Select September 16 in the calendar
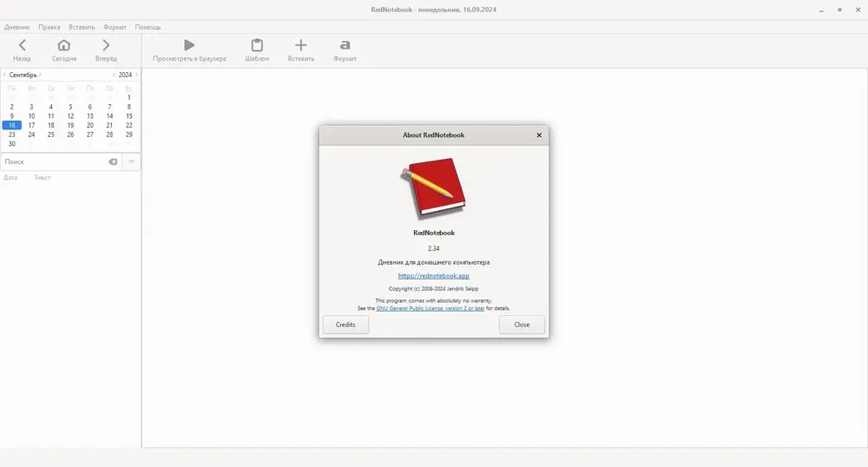 pyautogui.click(x=11, y=126)
